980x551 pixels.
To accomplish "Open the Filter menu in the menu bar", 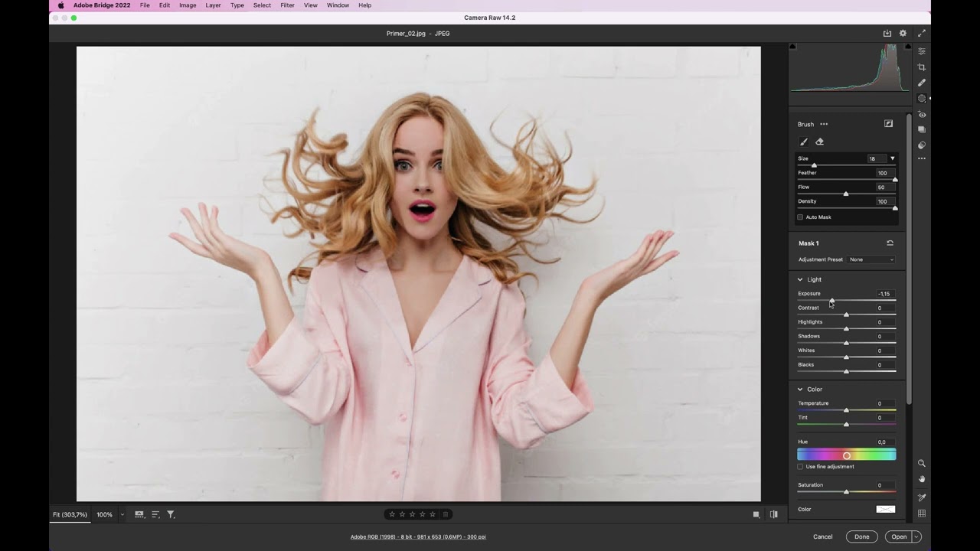I will click(287, 5).
